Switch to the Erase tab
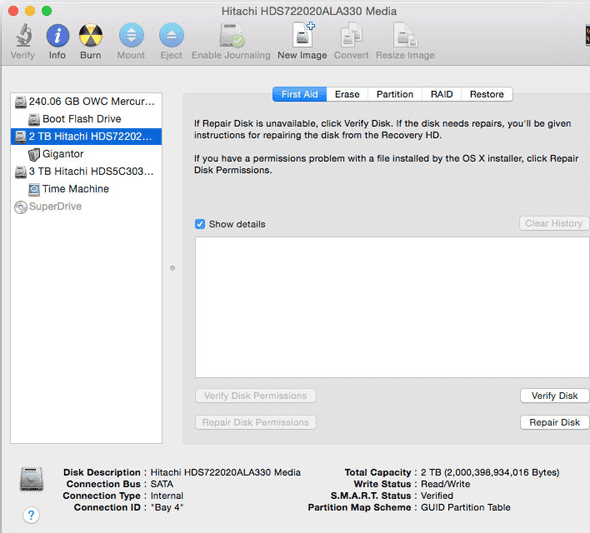The height and width of the screenshot is (533, 590). pos(347,94)
